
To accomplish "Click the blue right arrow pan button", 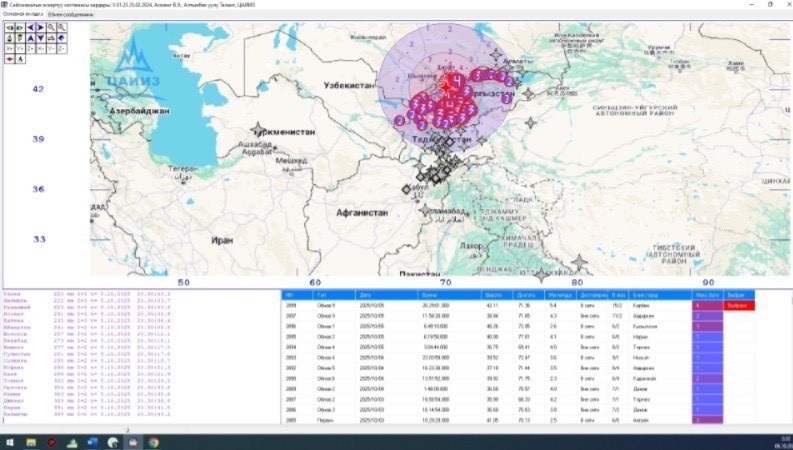I will [x=41, y=27].
